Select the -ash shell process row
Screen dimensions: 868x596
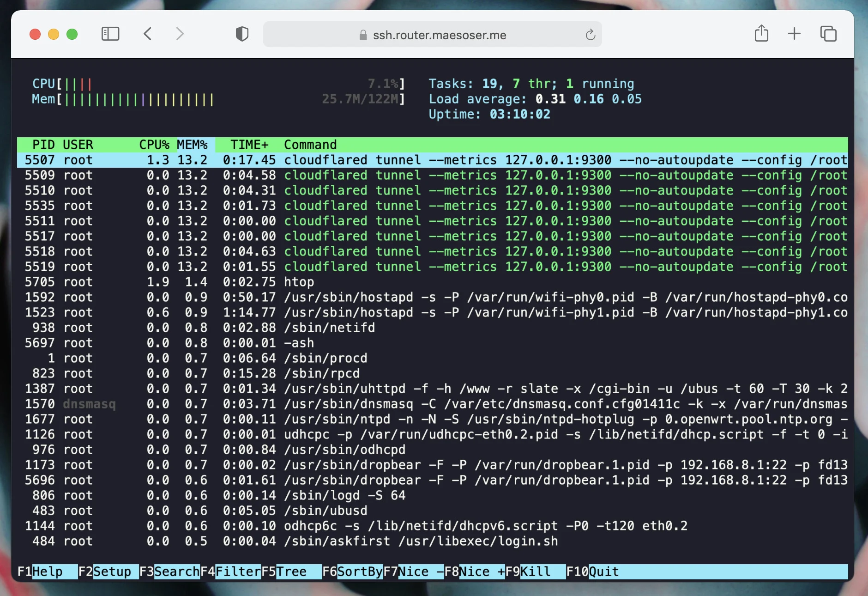click(433, 343)
